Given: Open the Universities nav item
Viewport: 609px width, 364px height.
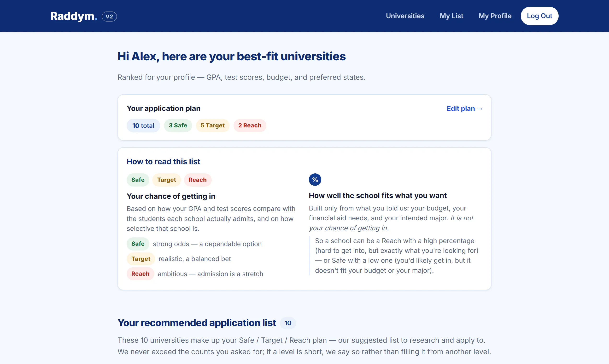Looking at the screenshot, I should [405, 16].
